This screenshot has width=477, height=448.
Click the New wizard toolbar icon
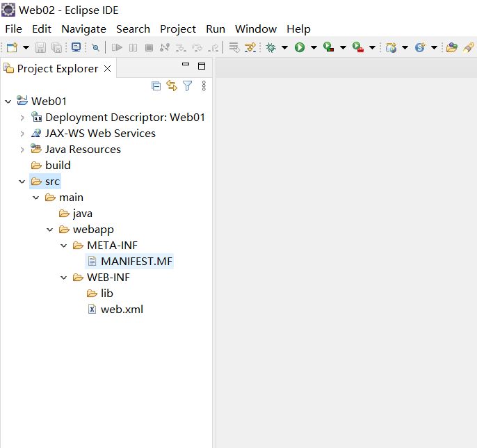[x=13, y=47]
